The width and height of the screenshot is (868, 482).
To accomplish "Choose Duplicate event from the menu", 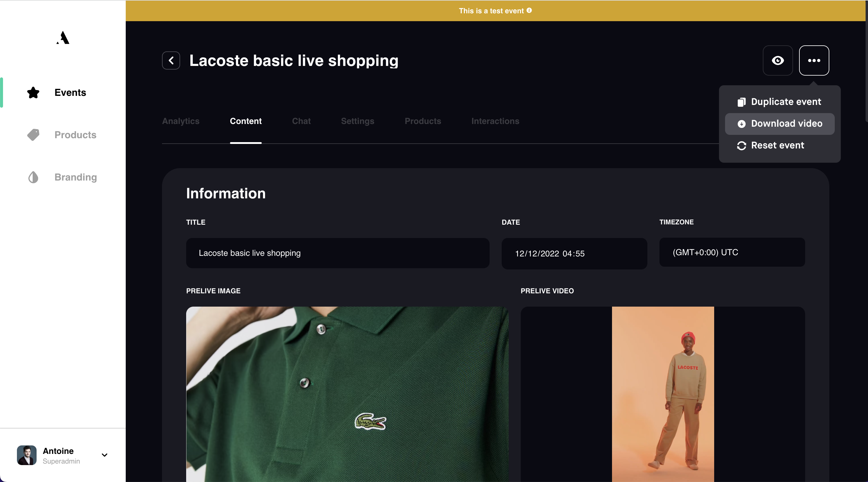I will point(779,102).
